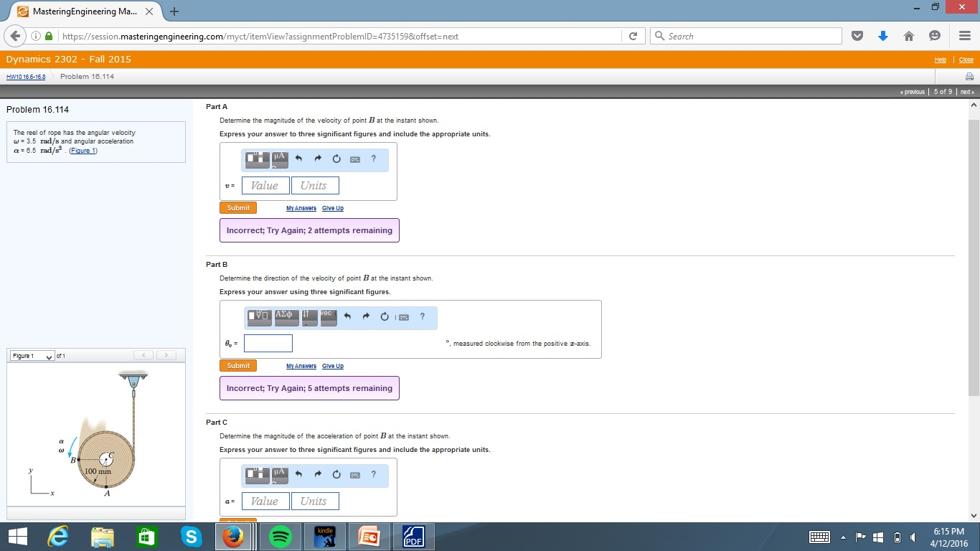Click the Give Up link under Part B
Screen dimensions: 980x551
point(332,366)
